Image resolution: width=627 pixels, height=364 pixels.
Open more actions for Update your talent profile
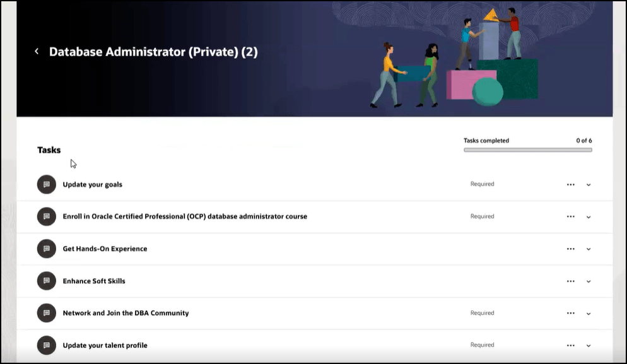tap(571, 345)
